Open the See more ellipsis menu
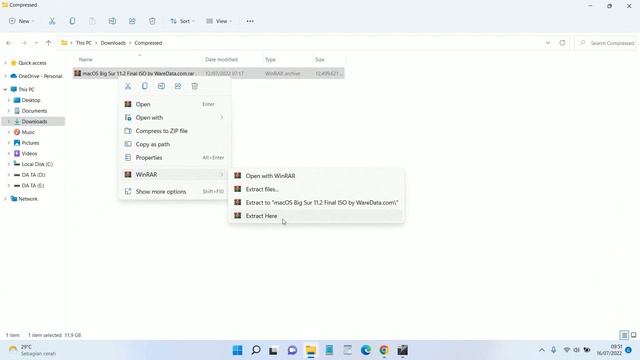Screen dimensions: 640x360 point(250,21)
